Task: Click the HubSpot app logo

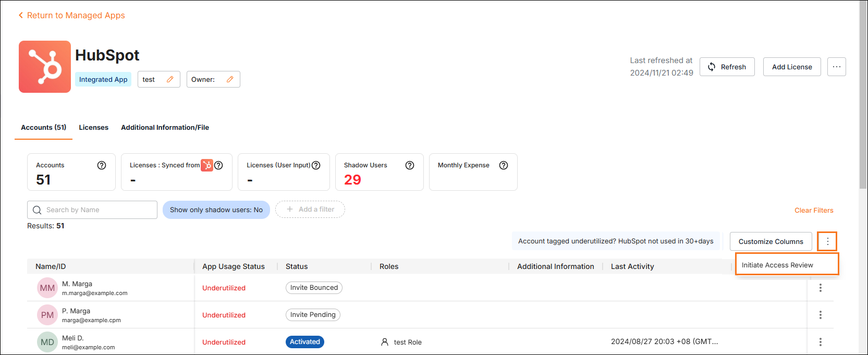Action: (x=45, y=67)
